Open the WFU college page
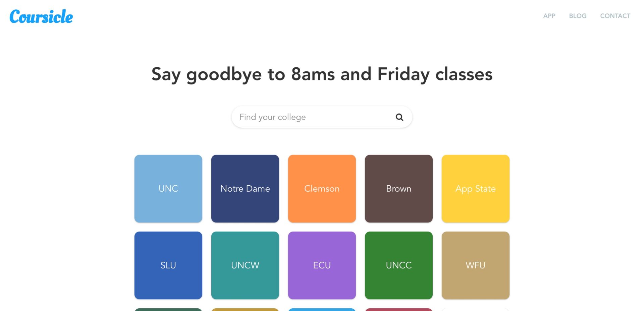 (x=476, y=265)
